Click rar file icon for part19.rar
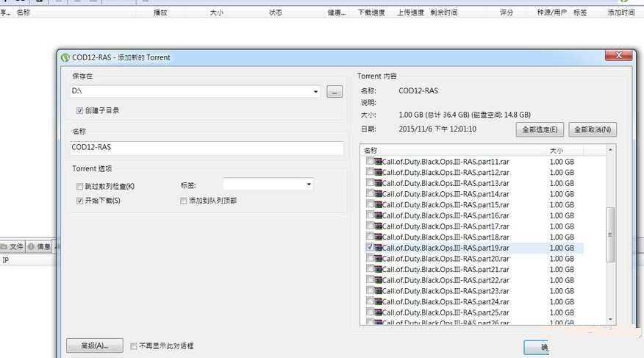The width and height of the screenshot is (644, 358). click(x=379, y=248)
